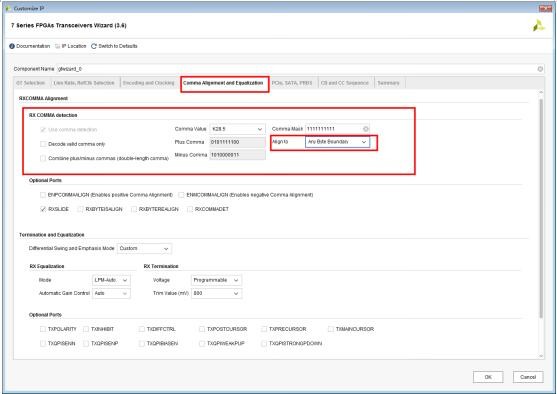The image size is (557, 394).
Task: Switch to the GT Selection tab
Action: pos(31,83)
